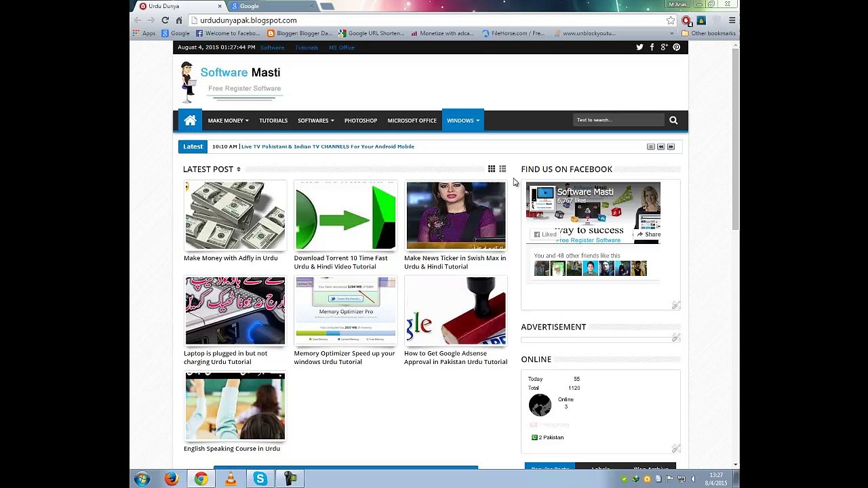Viewport: 868px width, 488px height.
Task: Open Skype from the taskbar
Action: (260, 479)
